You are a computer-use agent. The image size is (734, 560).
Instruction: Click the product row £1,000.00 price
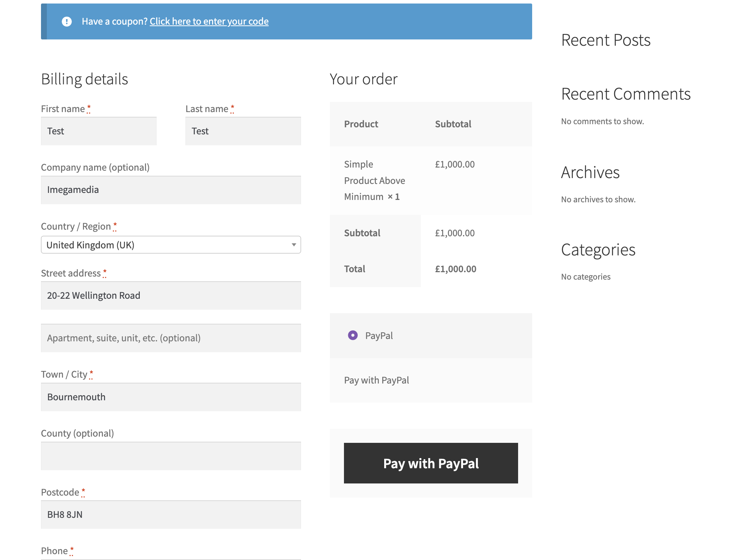[455, 164]
